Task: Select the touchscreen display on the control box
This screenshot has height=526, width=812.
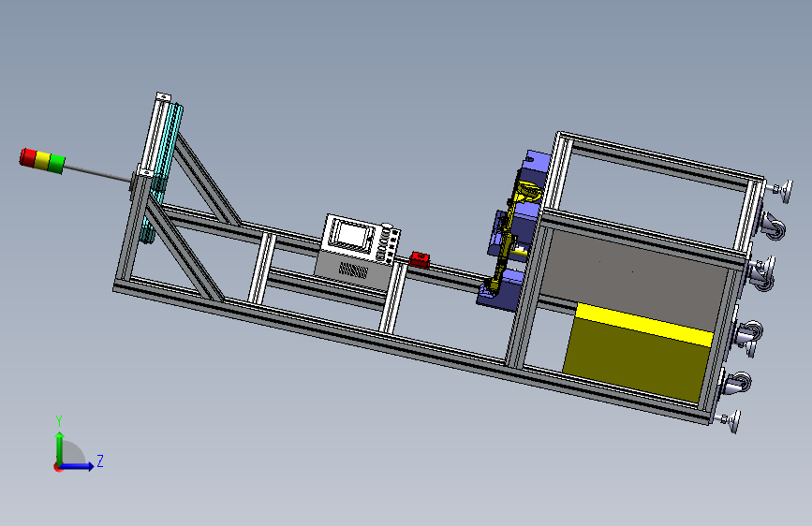Action: [x=351, y=235]
